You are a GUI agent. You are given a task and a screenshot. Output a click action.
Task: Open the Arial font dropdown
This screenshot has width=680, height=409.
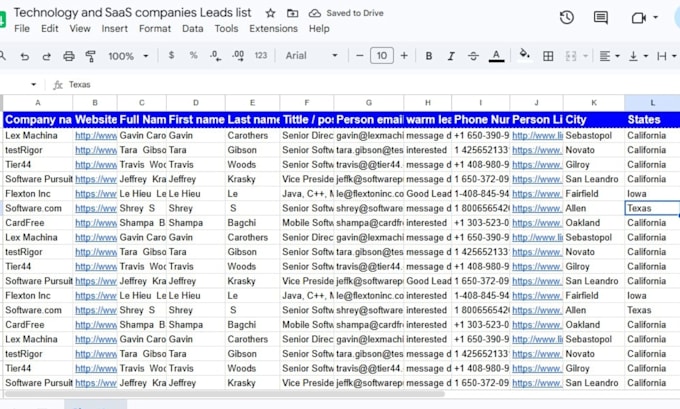(x=311, y=56)
